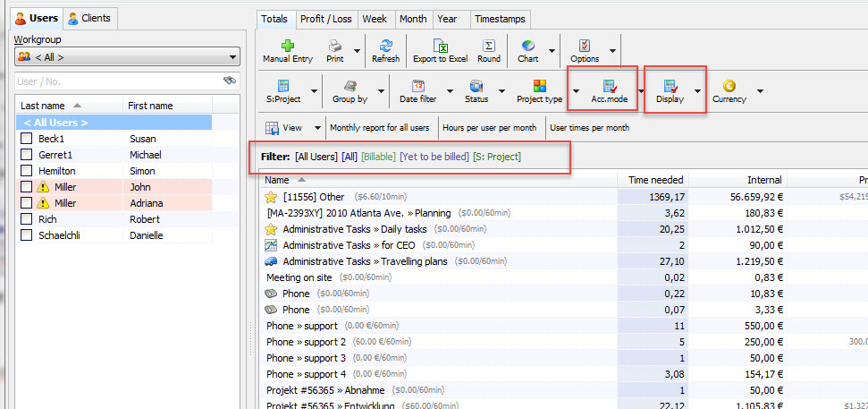The image size is (868, 409).
Task: Click the Project type colored squares icon
Action: click(x=540, y=86)
